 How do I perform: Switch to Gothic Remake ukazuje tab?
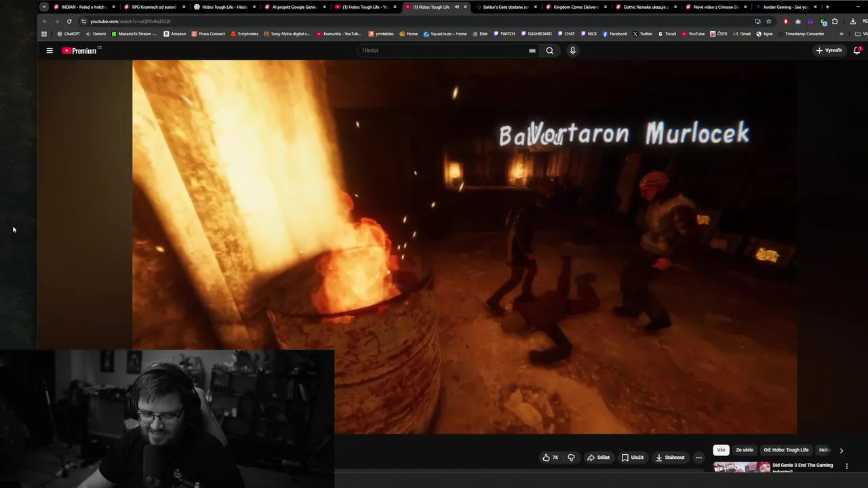tap(646, 7)
